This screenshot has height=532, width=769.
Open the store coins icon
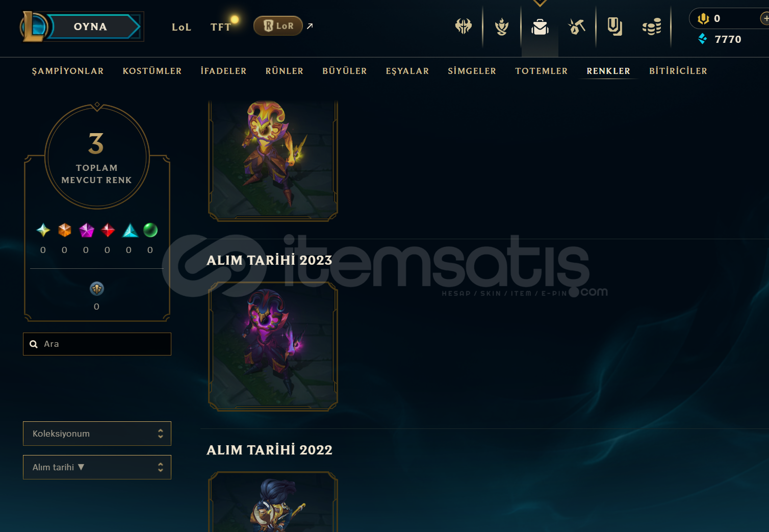[652, 27]
